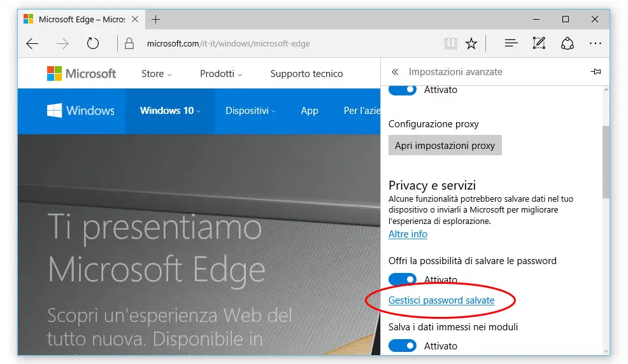Click the browser Back arrow
The image size is (628, 364).
(32, 44)
